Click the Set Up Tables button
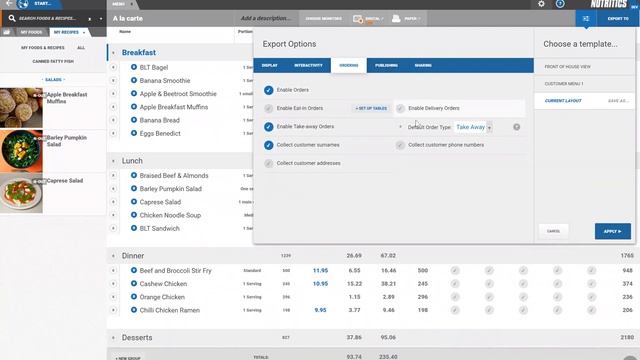The height and width of the screenshot is (360, 640). [x=371, y=108]
